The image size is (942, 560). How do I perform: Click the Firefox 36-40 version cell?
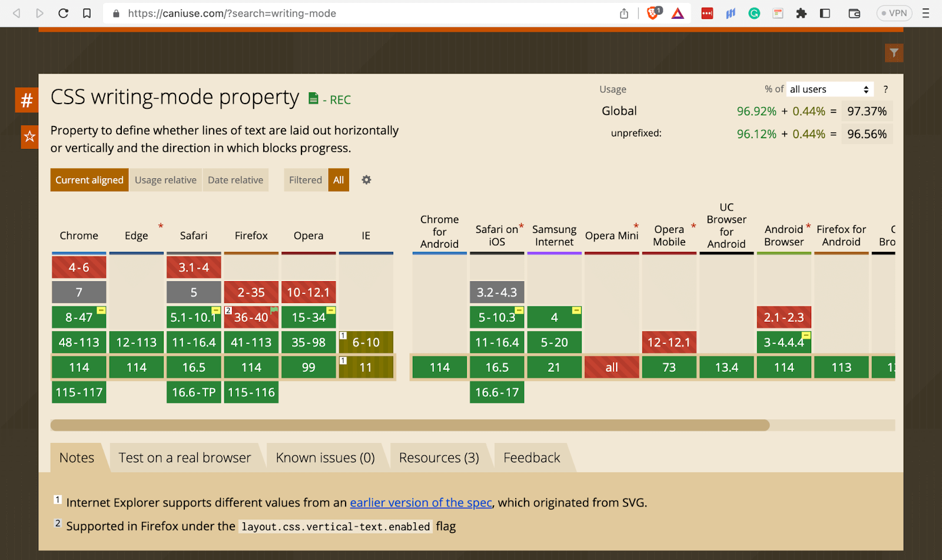tap(251, 318)
